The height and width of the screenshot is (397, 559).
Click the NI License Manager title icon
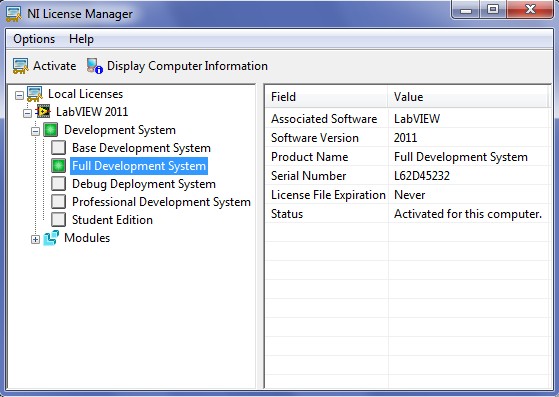(14, 14)
